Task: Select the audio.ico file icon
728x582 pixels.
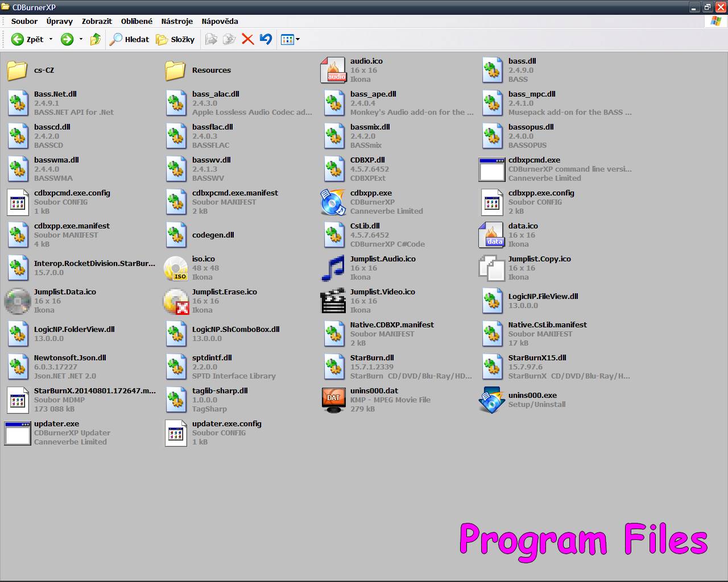Action: click(333, 70)
